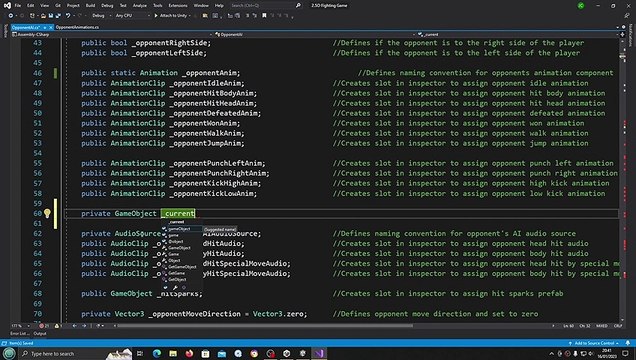636x360 pixels.
Task: Open the Build menu
Action: tap(90, 6)
